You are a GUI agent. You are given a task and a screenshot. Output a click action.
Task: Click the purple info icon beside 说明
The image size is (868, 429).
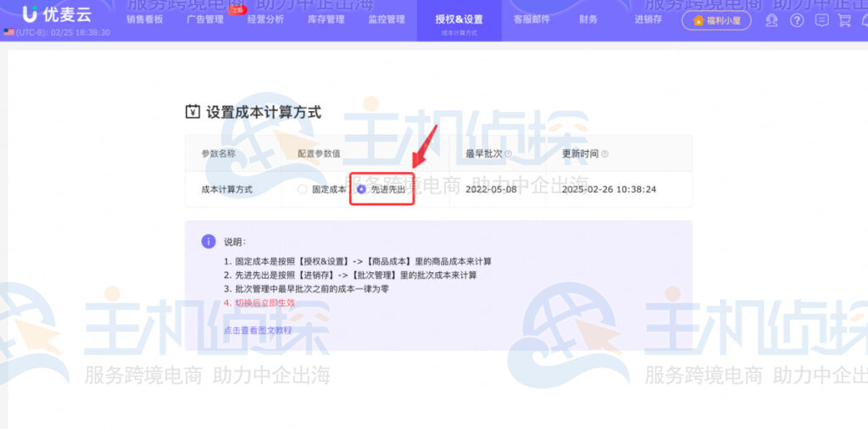(209, 242)
